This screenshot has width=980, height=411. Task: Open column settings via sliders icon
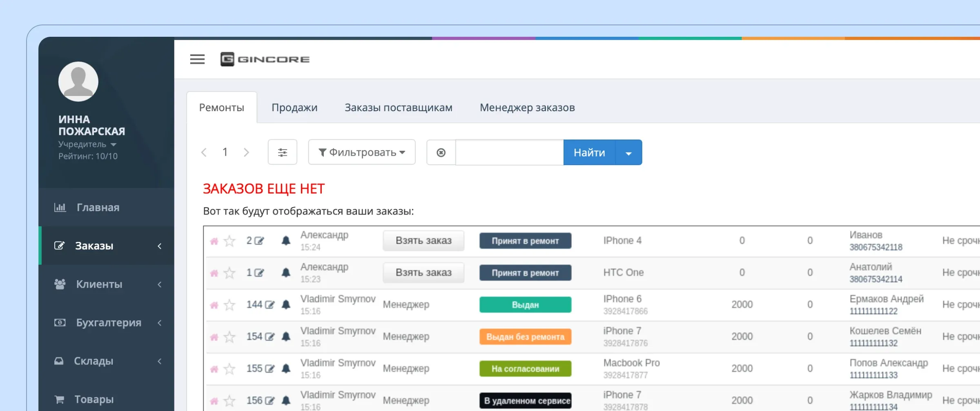[x=283, y=152]
